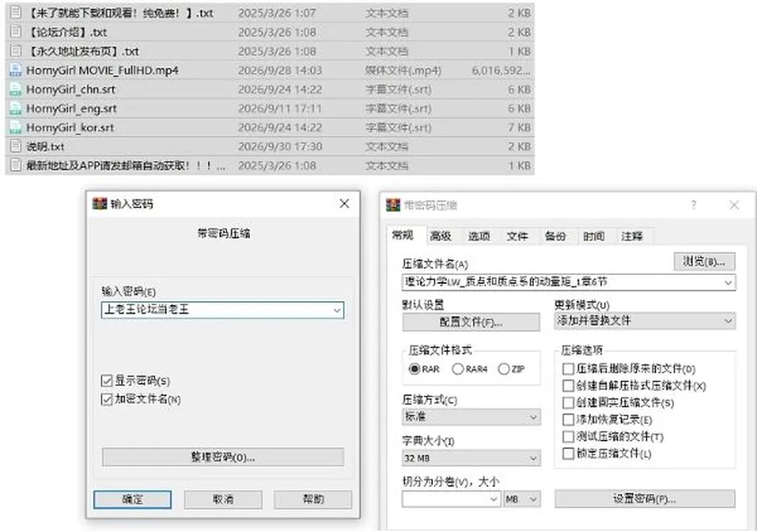Open the 文件 tab
Viewport: 757px width, 532px height.
tap(517, 236)
